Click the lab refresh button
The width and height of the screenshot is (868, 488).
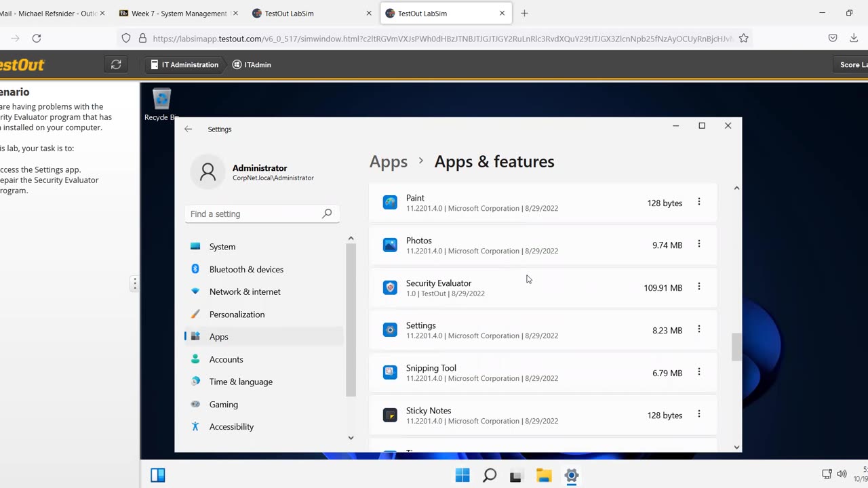pyautogui.click(x=116, y=64)
